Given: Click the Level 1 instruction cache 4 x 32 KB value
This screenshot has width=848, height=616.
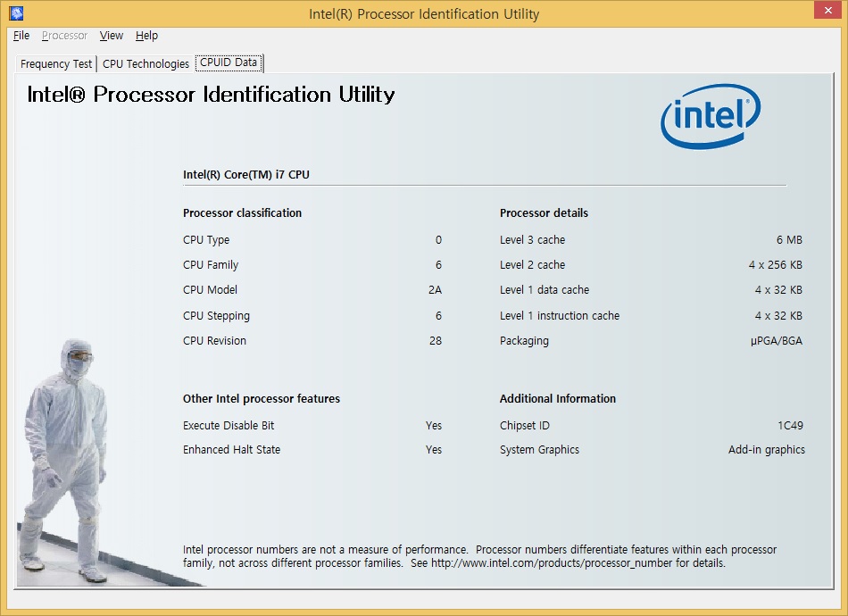Looking at the screenshot, I should click(x=778, y=316).
